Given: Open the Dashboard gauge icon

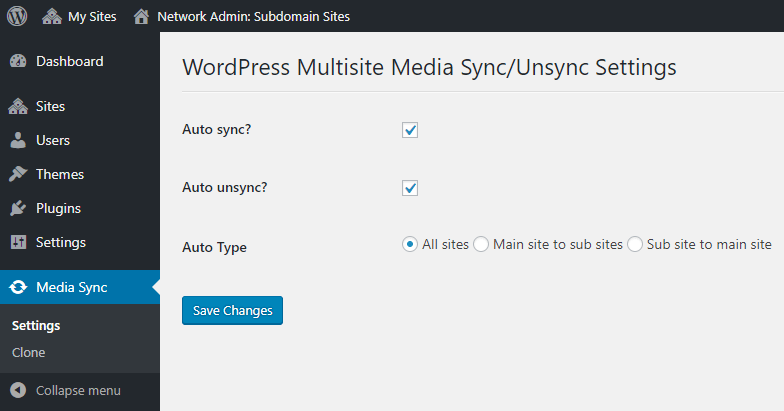Looking at the screenshot, I should (x=18, y=61).
